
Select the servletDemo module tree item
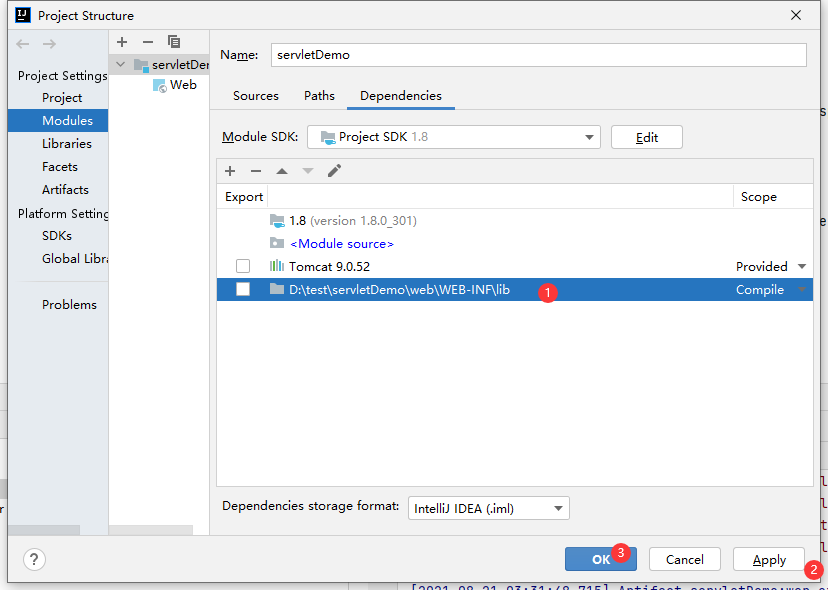click(x=159, y=65)
